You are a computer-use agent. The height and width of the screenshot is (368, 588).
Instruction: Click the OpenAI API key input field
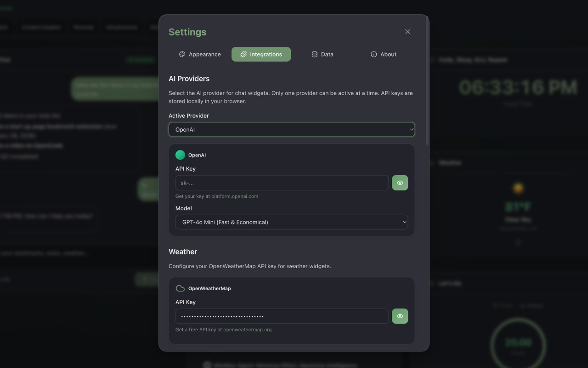pos(282,183)
